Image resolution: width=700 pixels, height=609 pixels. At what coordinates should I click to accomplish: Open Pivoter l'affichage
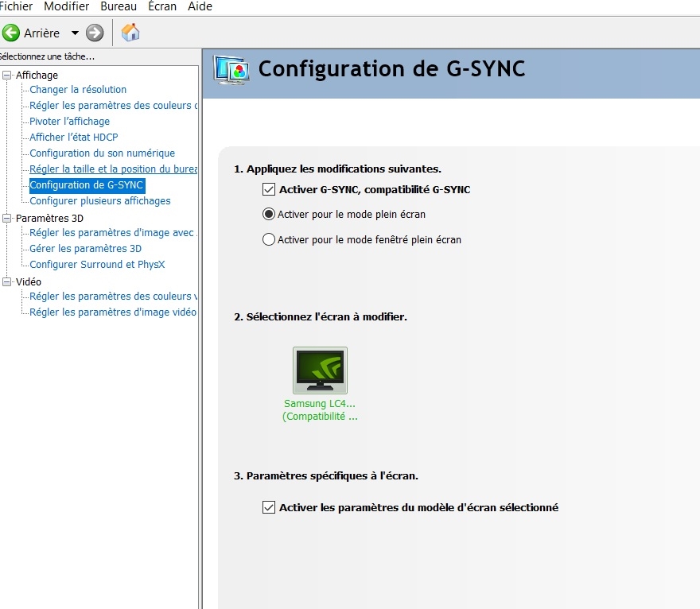[x=69, y=122]
